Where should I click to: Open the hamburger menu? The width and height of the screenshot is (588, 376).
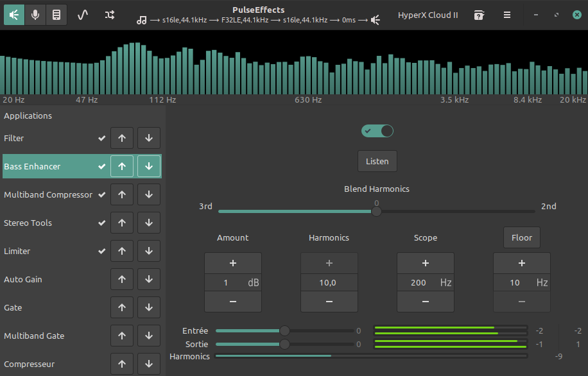[x=507, y=15]
